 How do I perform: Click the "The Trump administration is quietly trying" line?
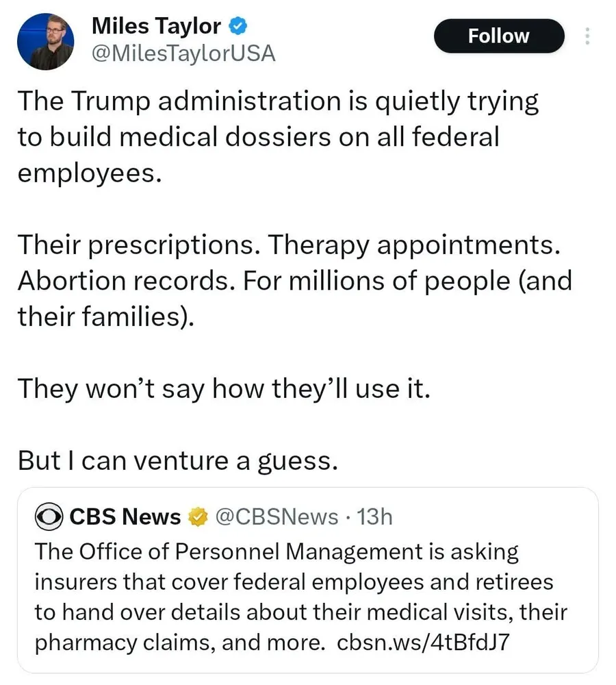(x=278, y=101)
